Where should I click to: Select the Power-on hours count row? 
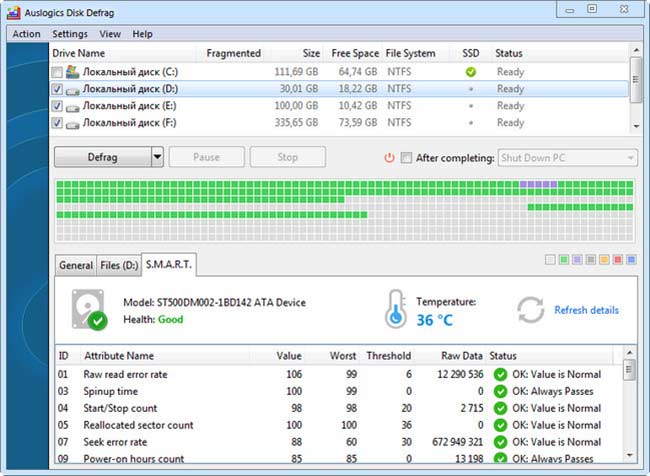tap(339, 459)
